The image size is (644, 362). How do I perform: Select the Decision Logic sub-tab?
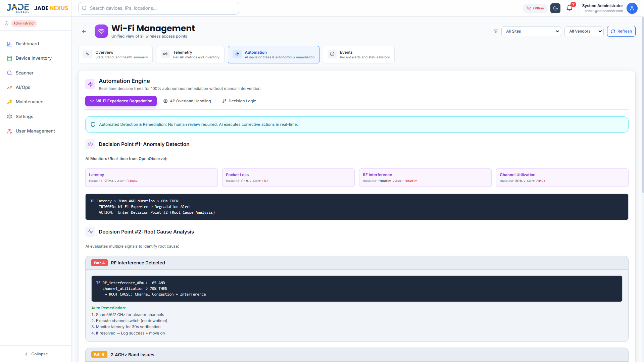pyautogui.click(x=239, y=101)
